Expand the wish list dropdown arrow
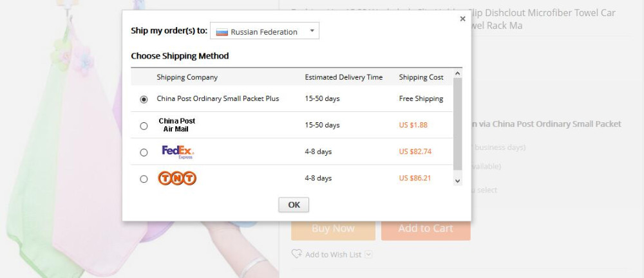 tap(368, 254)
